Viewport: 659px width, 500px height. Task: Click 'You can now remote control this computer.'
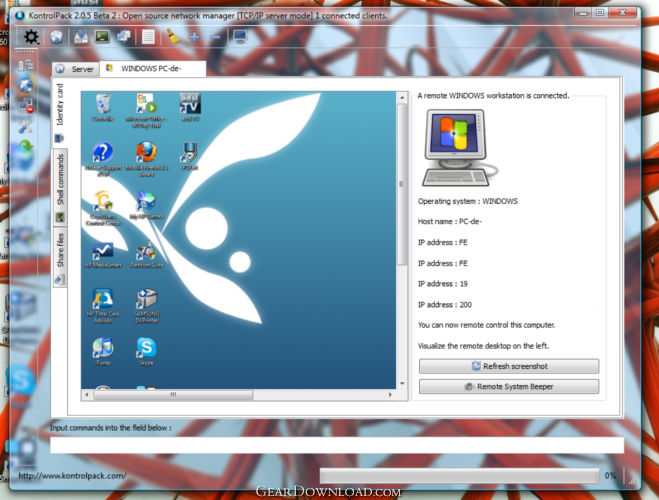coord(486,325)
